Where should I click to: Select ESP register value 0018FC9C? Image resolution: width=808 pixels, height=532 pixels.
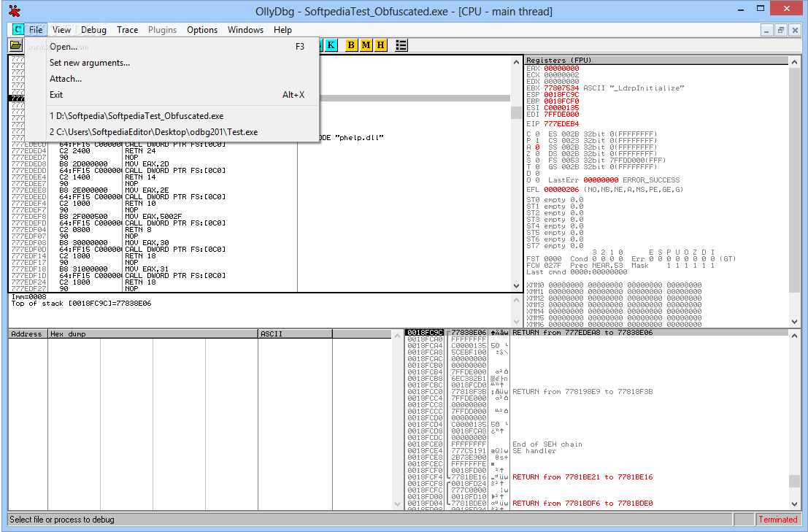point(561,95)
